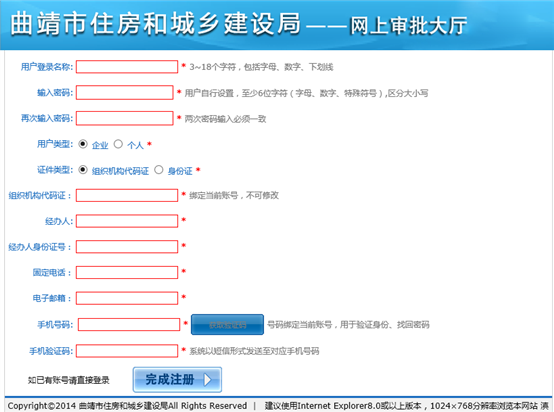Focus the 手机号码 mobile number field
Viewport: 554px width, 412px height.
tap(129, 324)
